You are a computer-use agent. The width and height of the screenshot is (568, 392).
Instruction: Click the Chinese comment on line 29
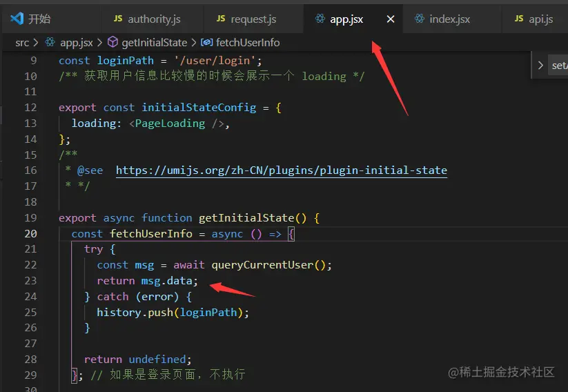(x=168, y=375)
